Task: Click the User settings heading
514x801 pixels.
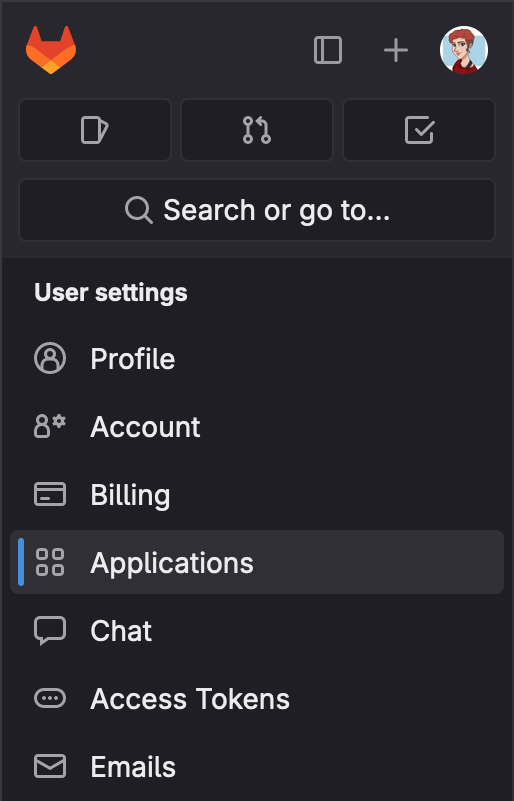Action: [111, 293]
